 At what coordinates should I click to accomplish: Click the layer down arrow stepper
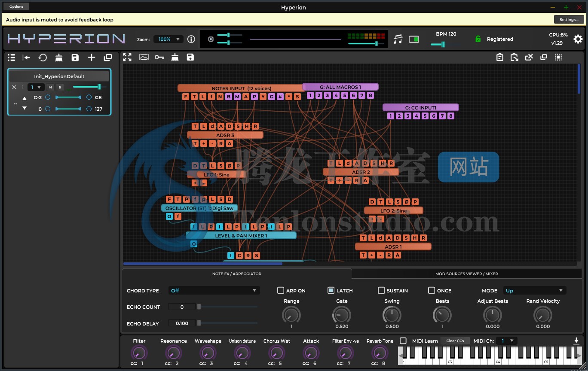[x=24, y=108]
